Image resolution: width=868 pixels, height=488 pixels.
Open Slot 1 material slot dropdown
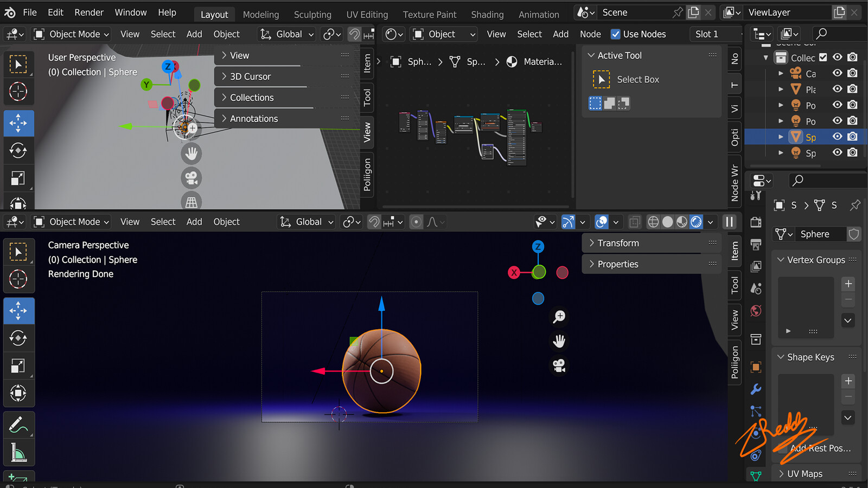point(716,34)
